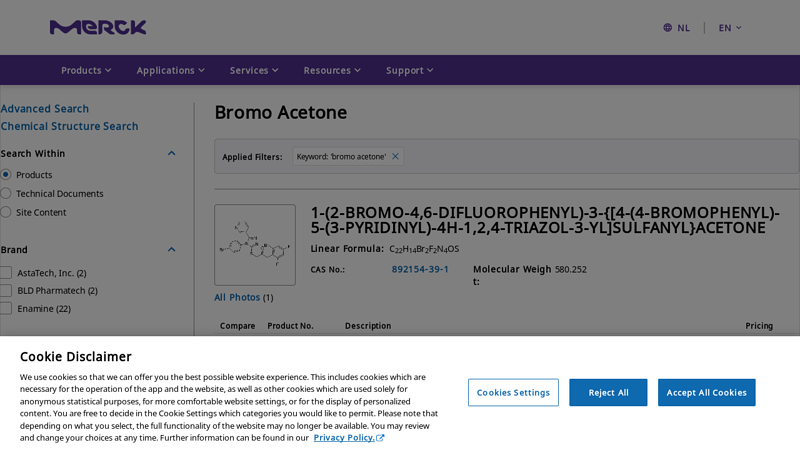Remove the 'bromo acetone' keyword filter
800x450 pixels.
tap(395, 157)
